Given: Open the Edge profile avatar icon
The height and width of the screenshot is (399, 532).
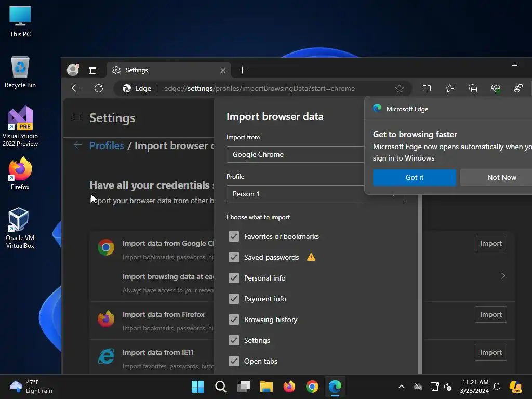Looking at the screenshot, I should click(x=73, y=70).
